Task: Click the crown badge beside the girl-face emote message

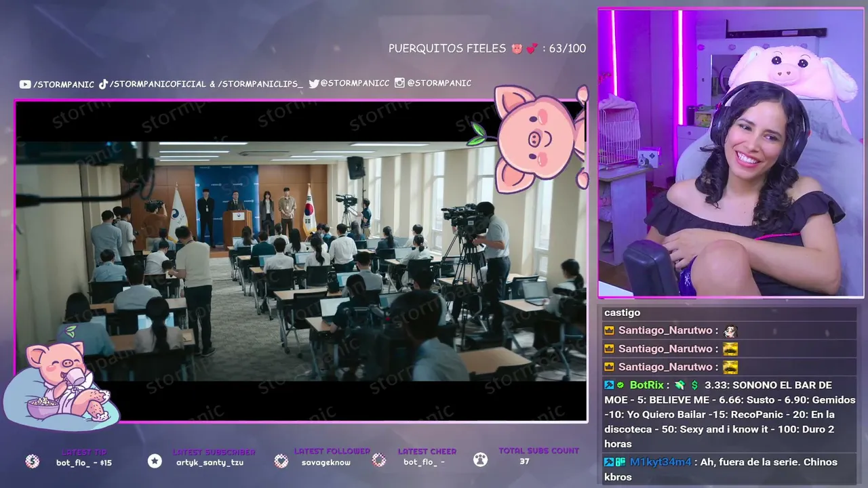Action: coord(610,331)
